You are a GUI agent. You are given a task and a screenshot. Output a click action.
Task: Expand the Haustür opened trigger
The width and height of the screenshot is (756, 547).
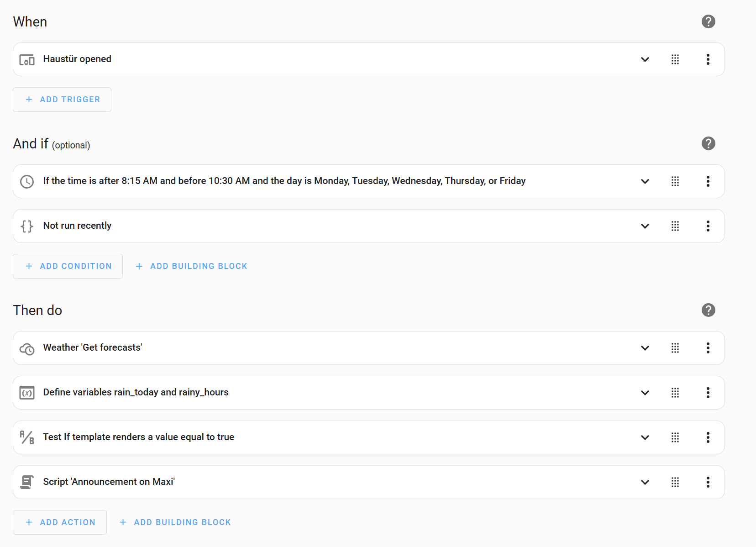click(645, 59)
